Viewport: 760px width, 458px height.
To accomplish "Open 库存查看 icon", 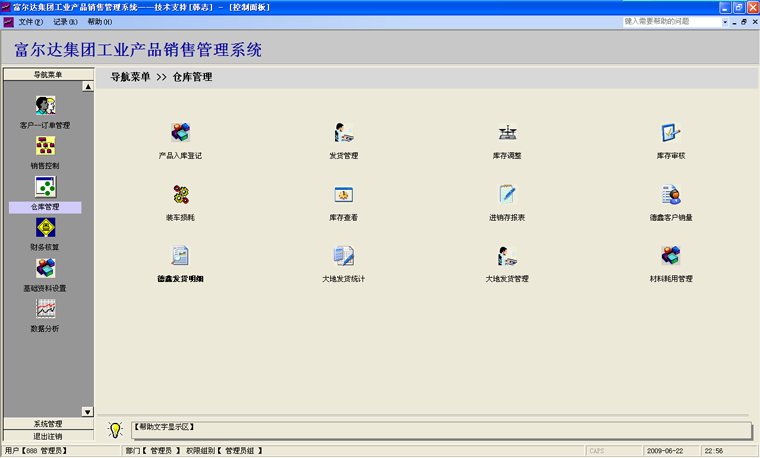I will (x=344, y=194).
